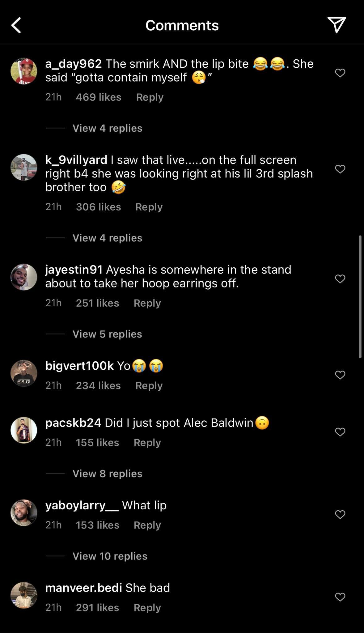This screenshot has height=633, width=364.
Task: Tap the back arrow icon
Action: tap(16, 25)
